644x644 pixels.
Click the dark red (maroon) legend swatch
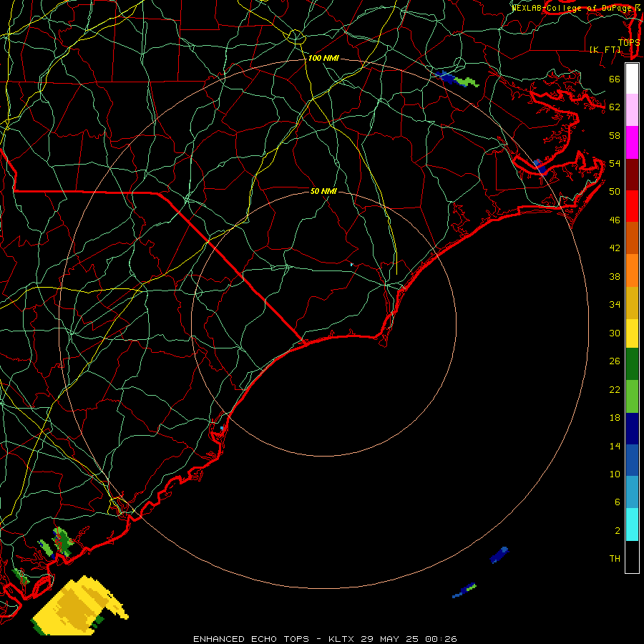632,175
